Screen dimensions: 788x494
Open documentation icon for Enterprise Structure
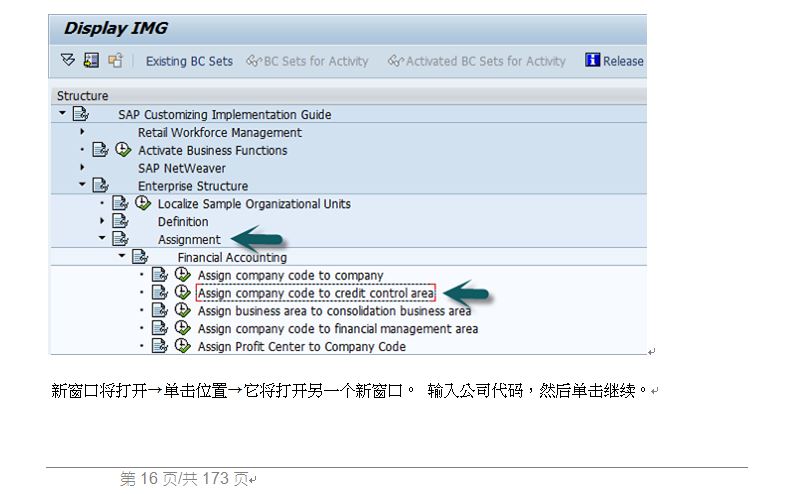[100, 185]
